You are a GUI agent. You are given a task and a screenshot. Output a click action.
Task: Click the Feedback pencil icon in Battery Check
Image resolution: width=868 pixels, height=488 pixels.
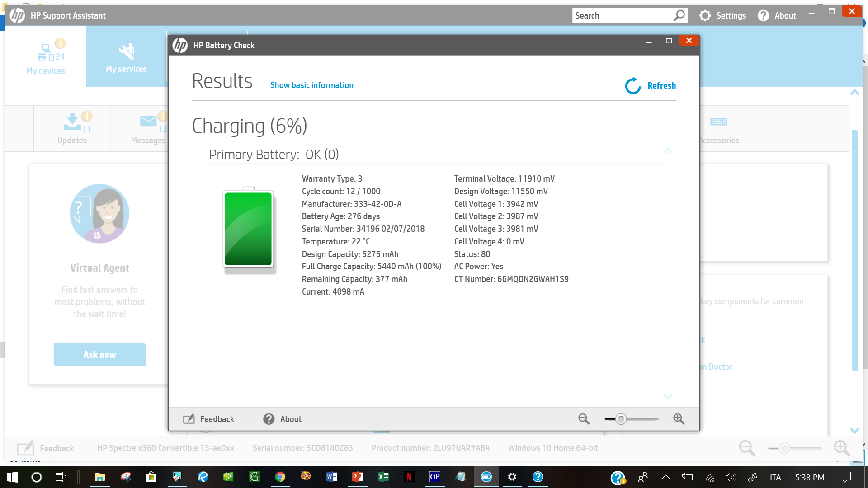point(189,419)
